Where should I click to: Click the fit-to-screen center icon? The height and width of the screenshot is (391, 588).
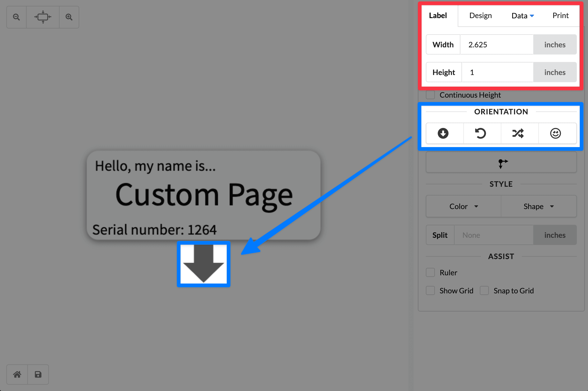(x=43, y=17)
